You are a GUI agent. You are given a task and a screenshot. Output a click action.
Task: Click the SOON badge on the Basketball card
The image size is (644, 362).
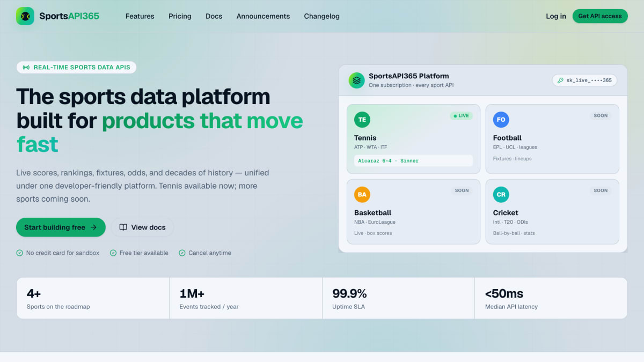462,190
